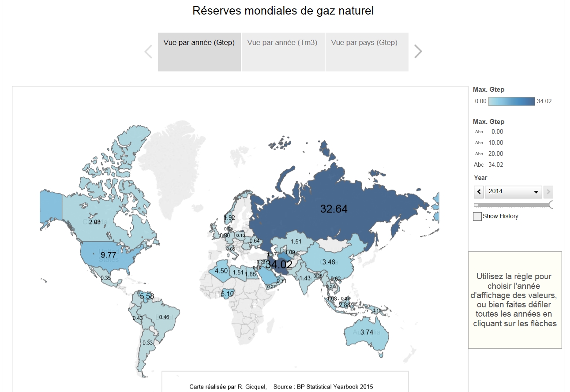Click the Max. Gtep color gradient legend

[511, 101]
